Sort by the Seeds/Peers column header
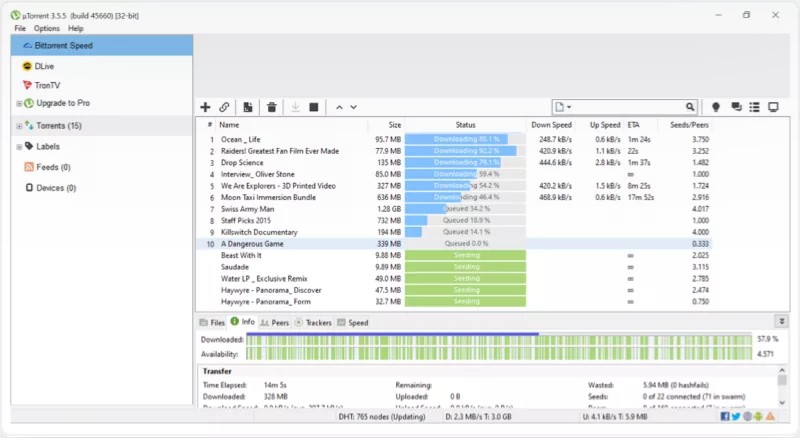Screen dimensions: 800x438 (x=689, y=125)
